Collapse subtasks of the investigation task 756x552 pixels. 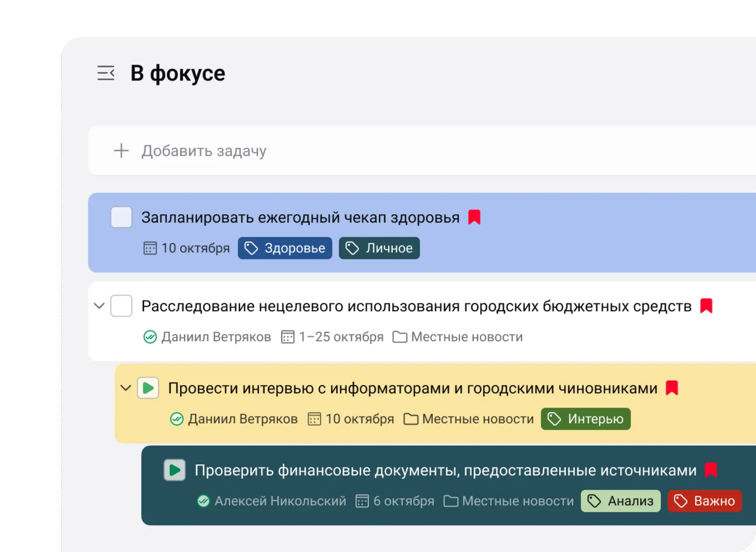pyautogui.click(x=99, y=306)
